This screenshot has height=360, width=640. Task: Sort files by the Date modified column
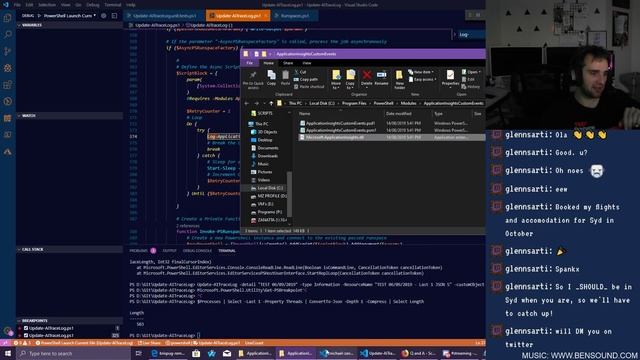399,114
